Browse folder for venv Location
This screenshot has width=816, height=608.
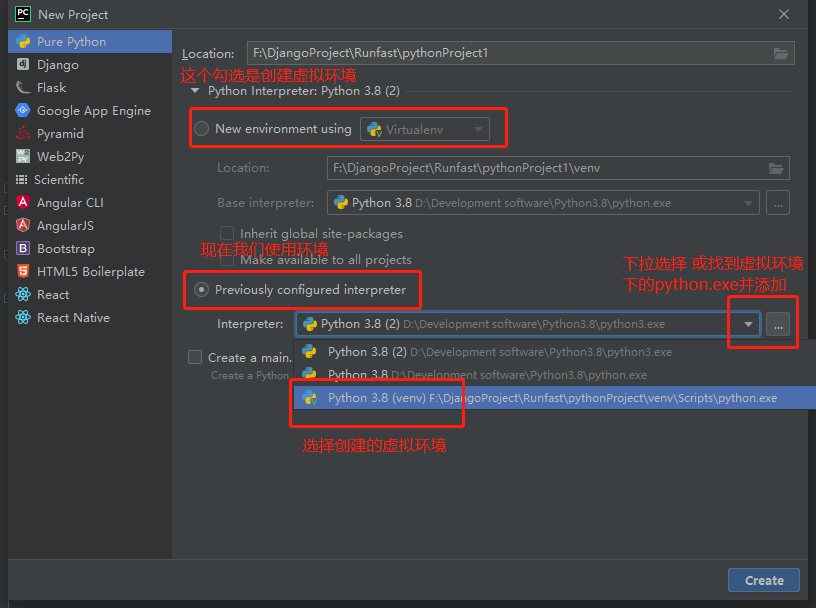pos(776,168)
